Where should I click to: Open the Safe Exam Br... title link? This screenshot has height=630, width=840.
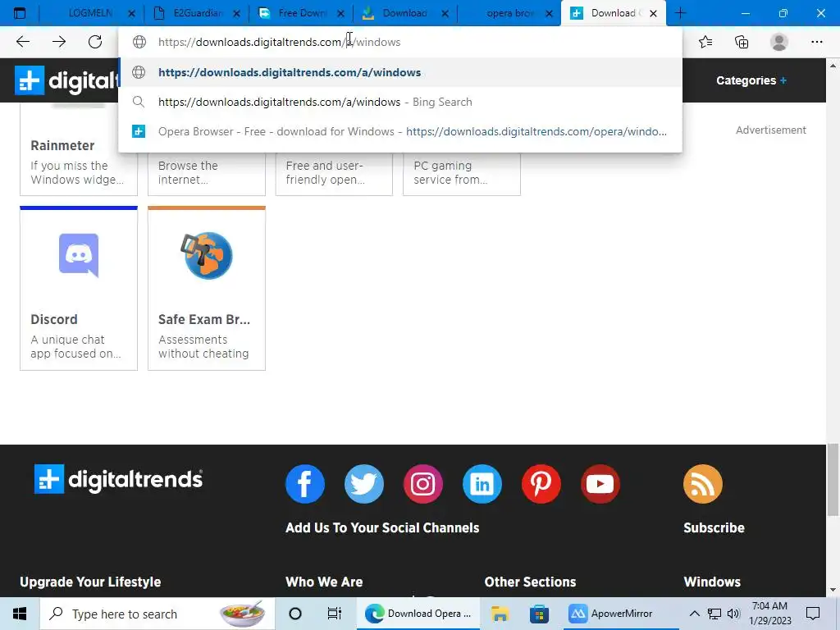(x=204, y=319)
